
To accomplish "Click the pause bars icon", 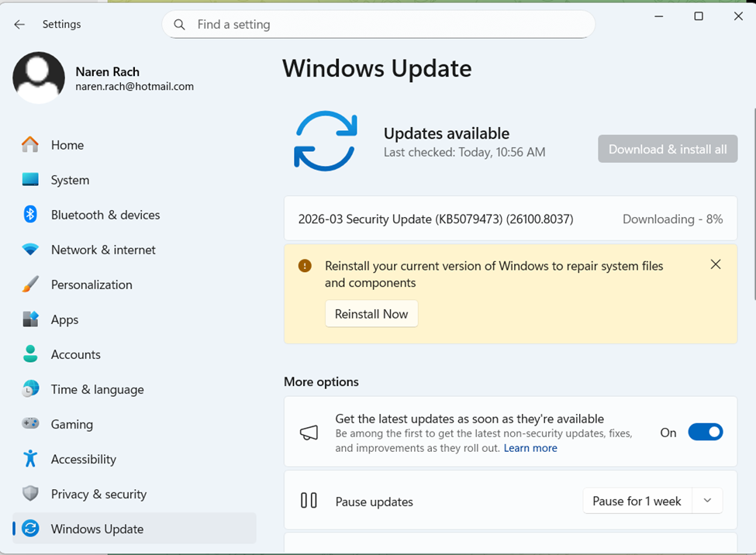I will [309, 501].
